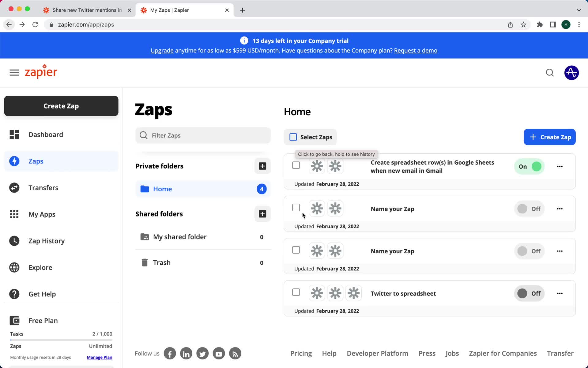Select checkbox for Twitter to spreadsheet

tap(296, 293)
